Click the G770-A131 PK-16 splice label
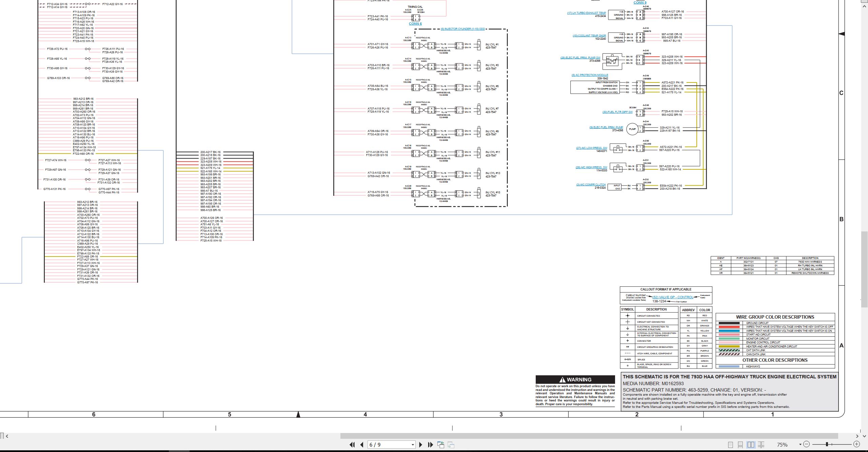 [x=55, y=189]
